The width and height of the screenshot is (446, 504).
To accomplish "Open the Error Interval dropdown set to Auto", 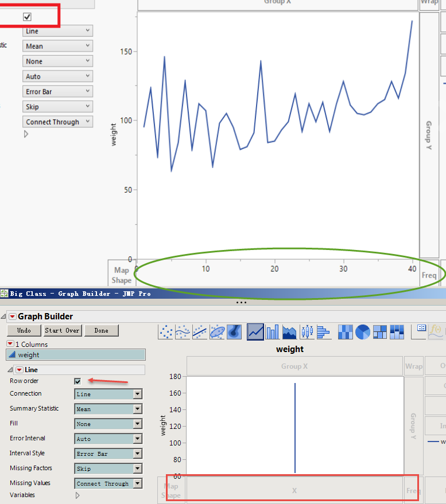I will pyautogui.click(x=108, y=439).
